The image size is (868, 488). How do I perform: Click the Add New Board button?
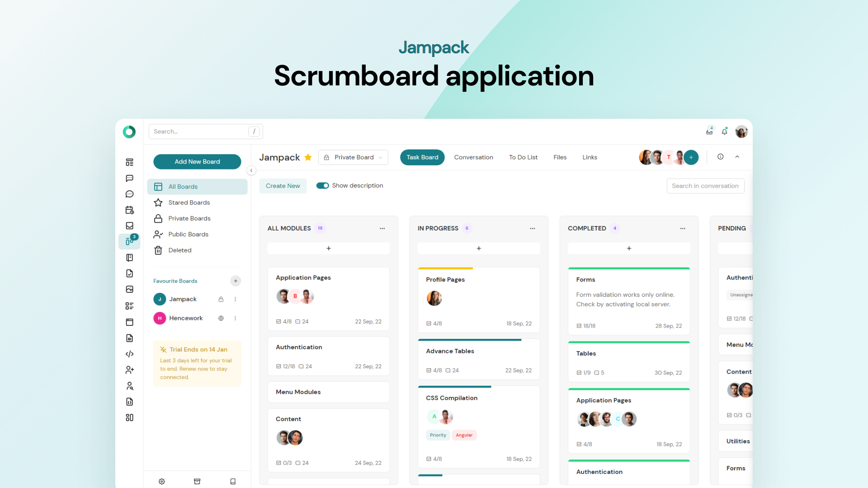197,162
